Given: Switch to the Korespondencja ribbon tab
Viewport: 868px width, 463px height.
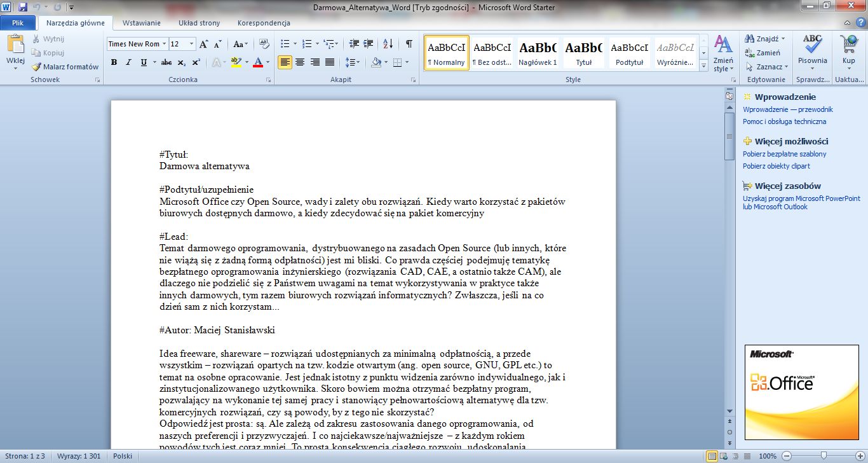Looking at the screenshot, I should 264,23.
